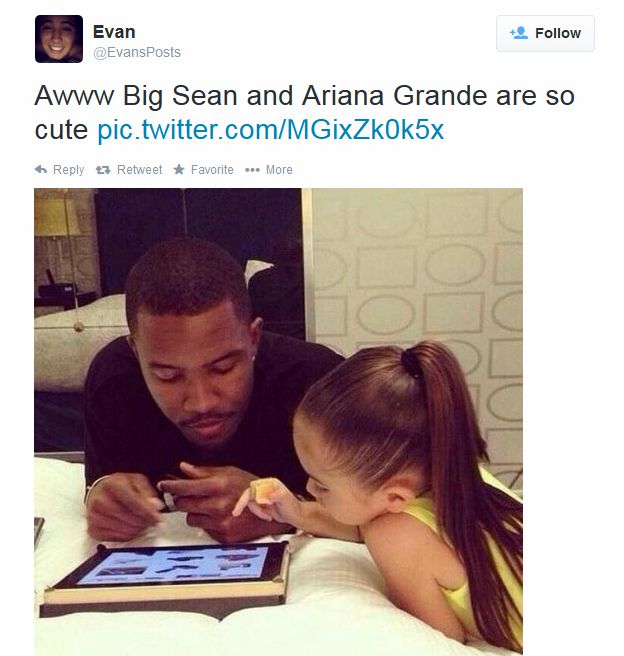Viewport: 624px width, 656px height.
Task: Expand the "More" options label
Action: click(279, 170)
